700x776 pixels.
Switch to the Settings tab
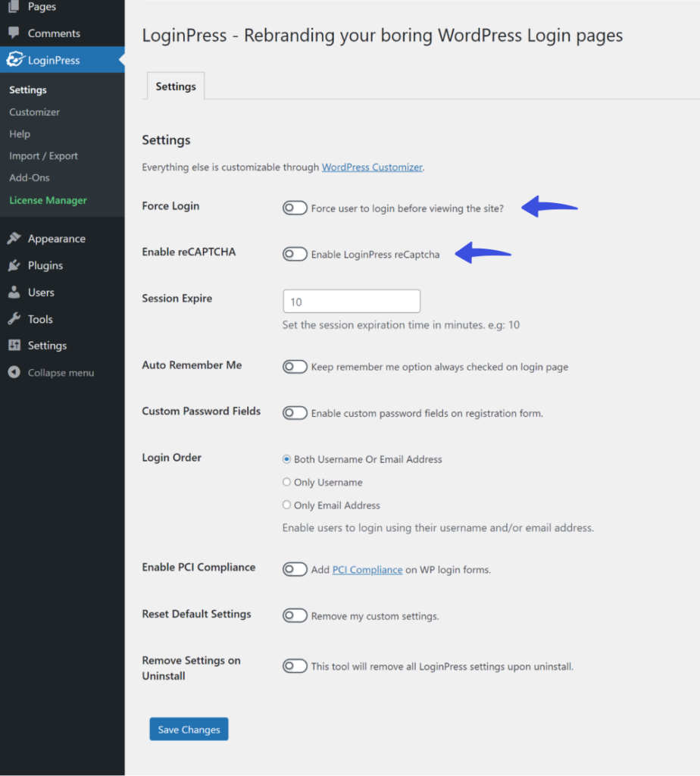176,86
